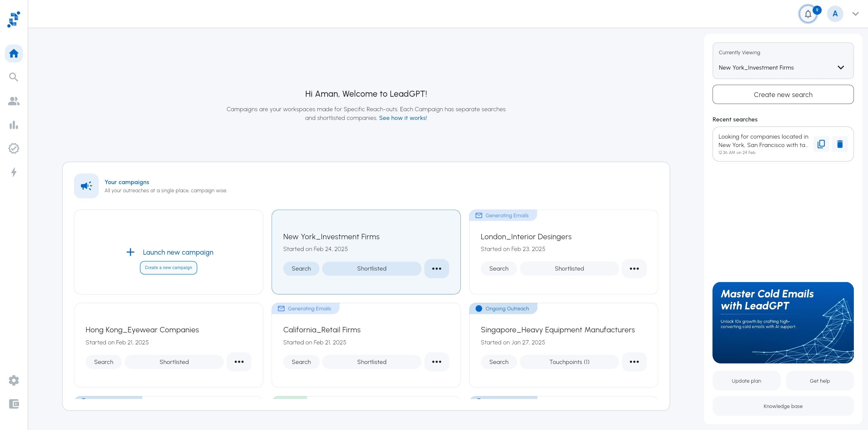Click the plus icon for new campaign
Screen dimensions: 868x430
[x=131, y=252]
